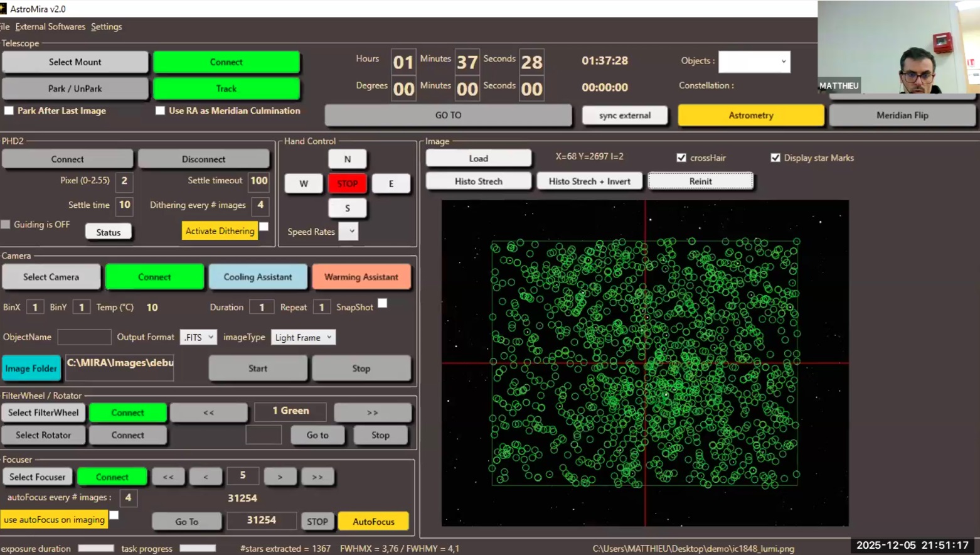Viewport: 980px width, 555px height.
Task: Click the Cooling Assistant button
Action: pos(258,277)
